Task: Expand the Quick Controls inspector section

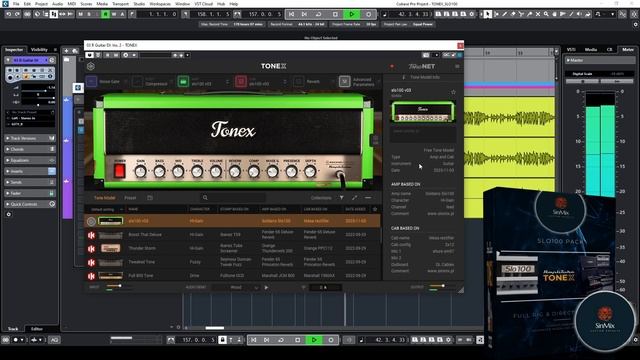Action: click(x=30, y=204)
